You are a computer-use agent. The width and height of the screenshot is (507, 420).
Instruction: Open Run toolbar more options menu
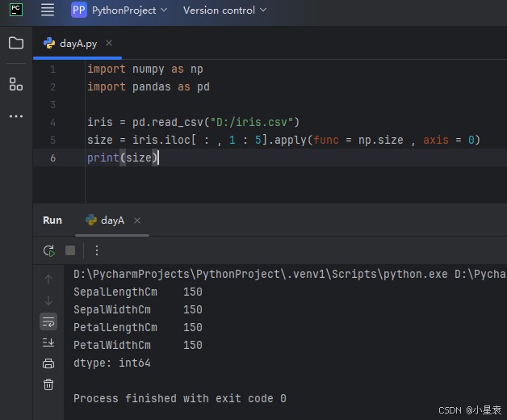(97, 250)
